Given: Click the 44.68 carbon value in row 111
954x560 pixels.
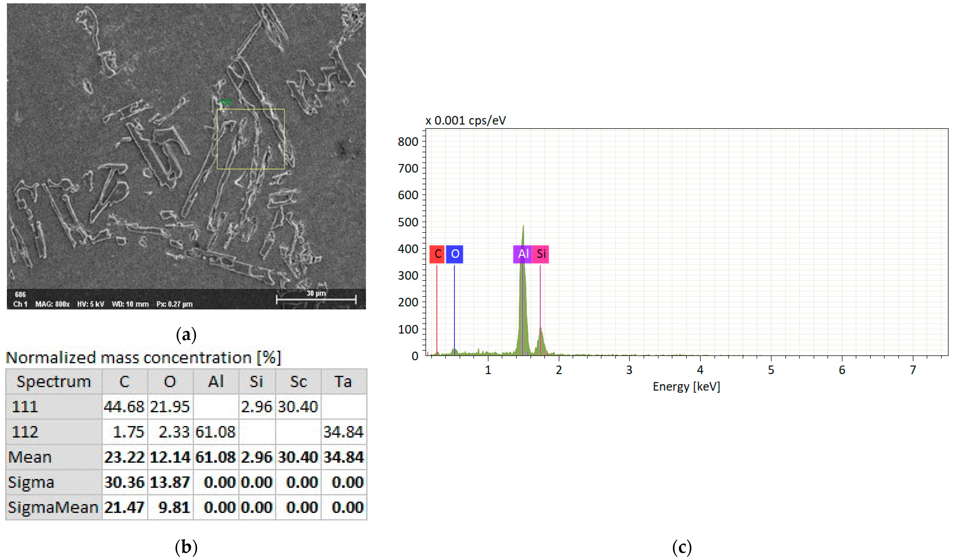Looking at the screenshot, I should [124, 407].
